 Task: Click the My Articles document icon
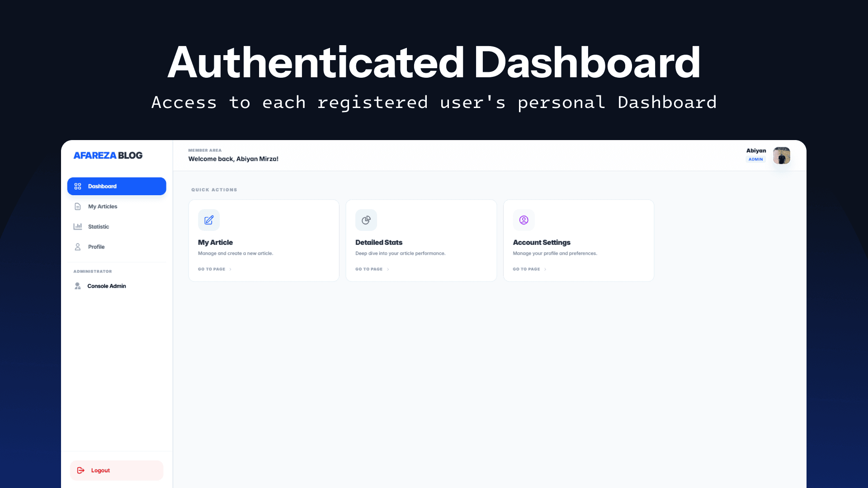click(x=78, y=206)
